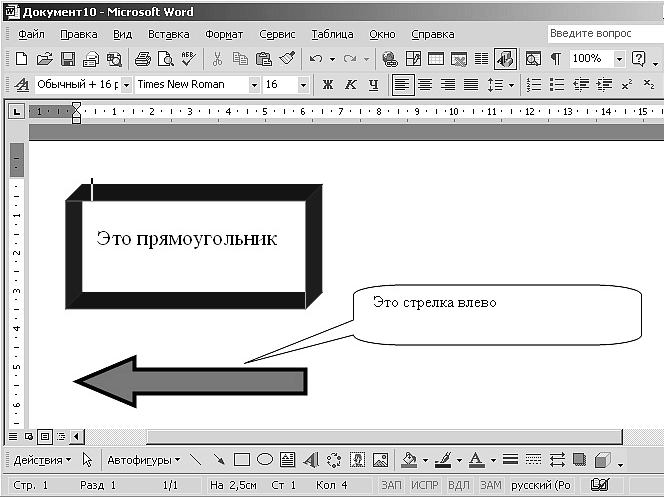
Task: Expand the font size 16 dropdown
Action: (303, 85)
